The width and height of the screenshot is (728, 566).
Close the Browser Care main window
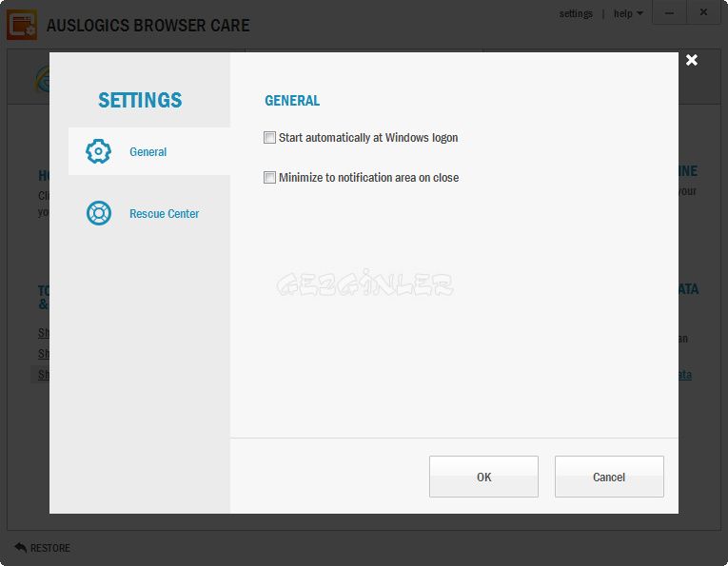click(x=703, y=12)
